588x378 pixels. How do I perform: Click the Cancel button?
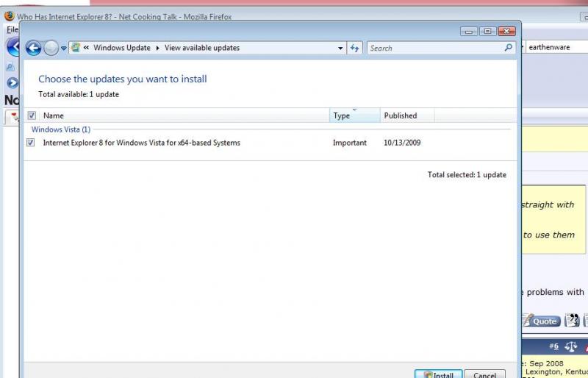coord(484,374)
